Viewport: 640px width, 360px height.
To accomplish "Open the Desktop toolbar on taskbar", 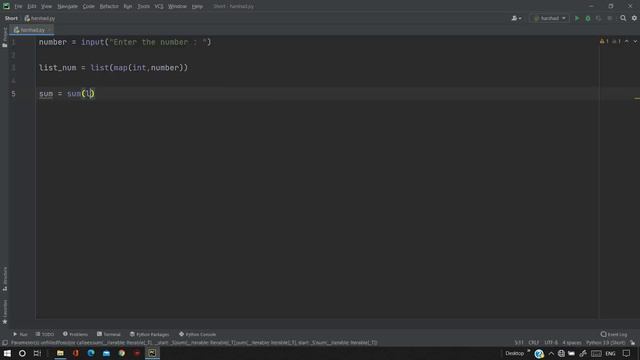I will (514, 353).
